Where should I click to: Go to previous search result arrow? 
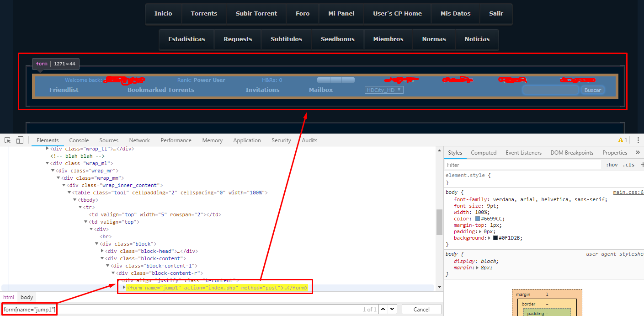(383, 309)
